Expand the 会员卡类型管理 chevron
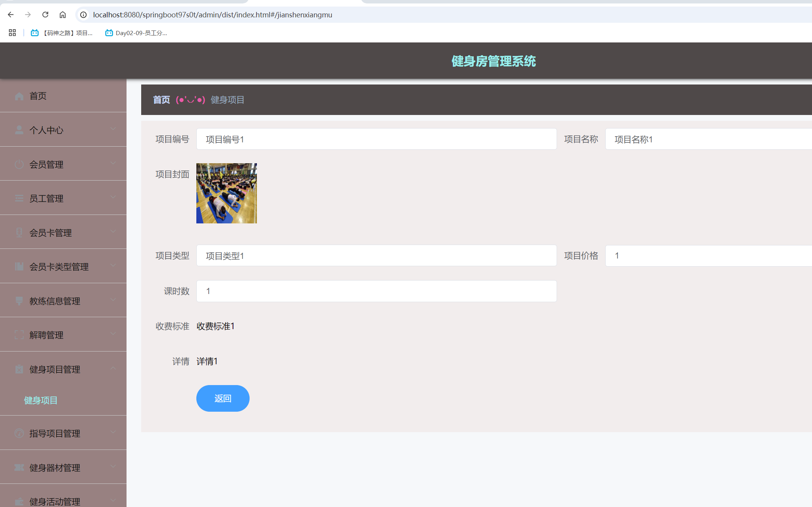This screenshot has height=507, width=812. tap(113, 265)
